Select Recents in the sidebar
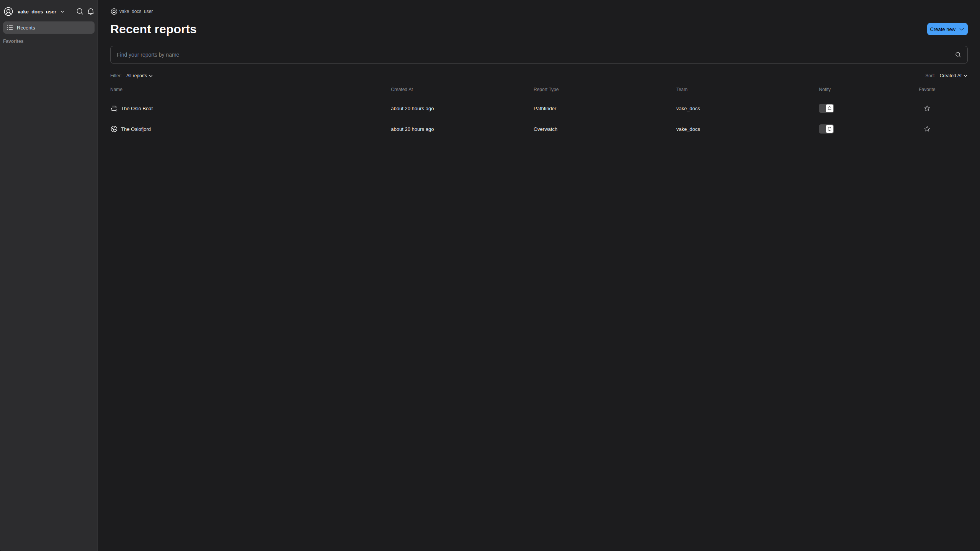This screenshot has width=980, height=551. 26,27
